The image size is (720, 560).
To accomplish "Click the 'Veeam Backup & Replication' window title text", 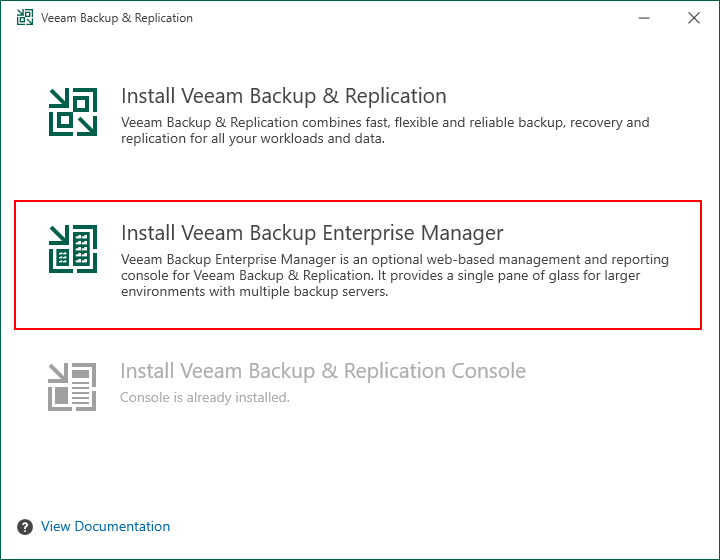I will (x=117, y=18).
